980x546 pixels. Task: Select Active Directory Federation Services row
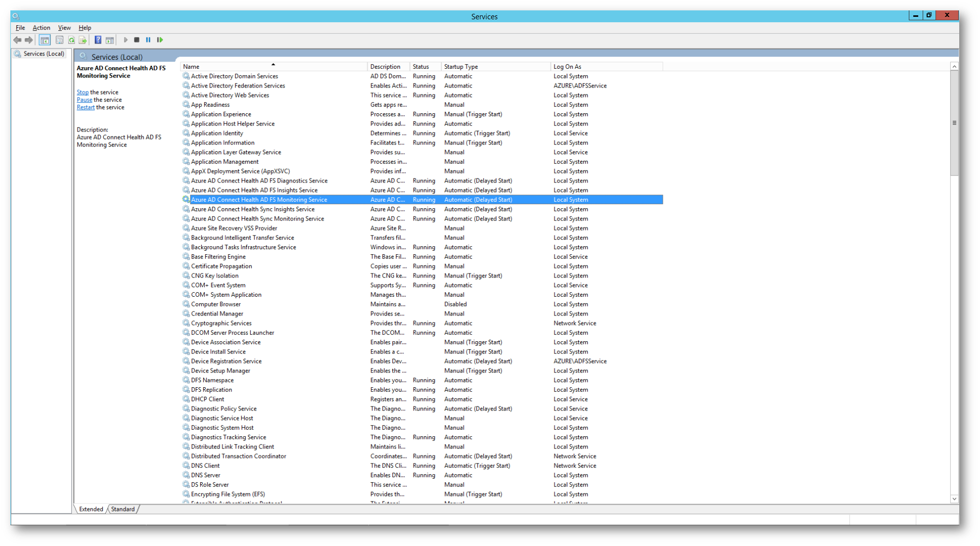tap(422, 86)
